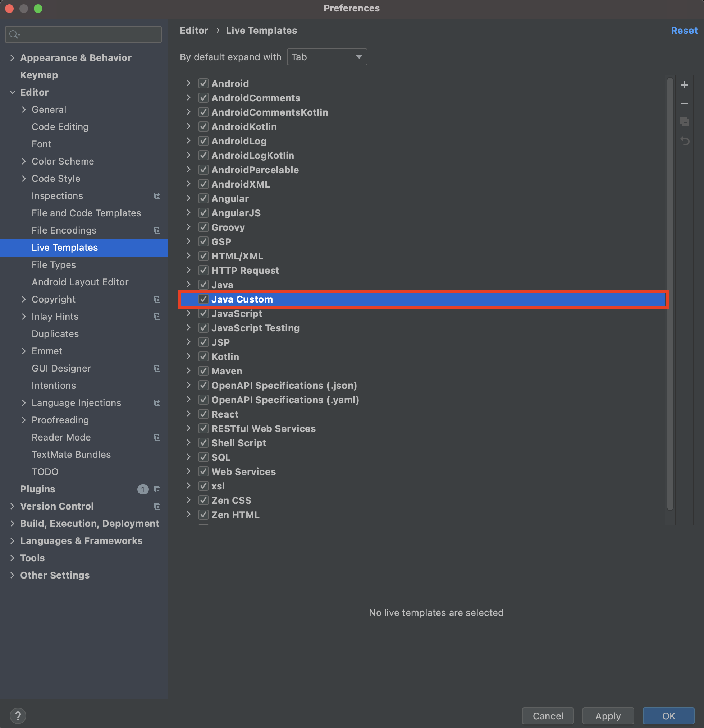
Task: Collapse the Editor settings section
Action: click(12, 92)
